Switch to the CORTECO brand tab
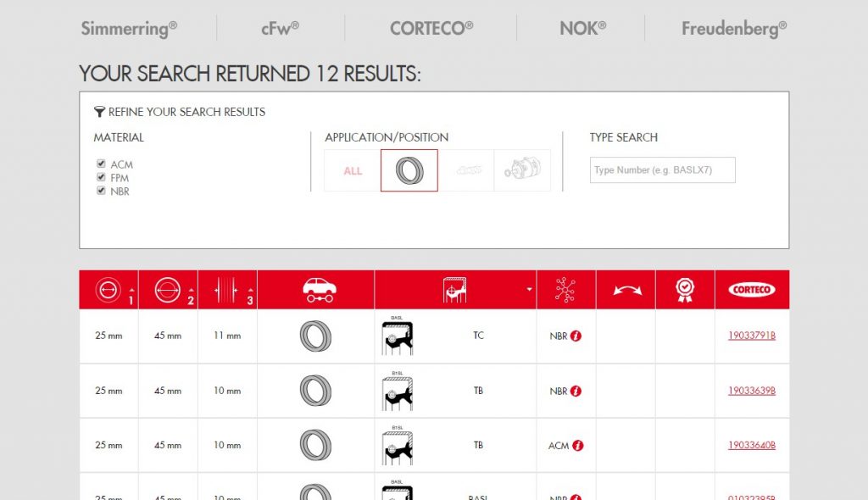 pyautogui.click(x=431, y=28)
